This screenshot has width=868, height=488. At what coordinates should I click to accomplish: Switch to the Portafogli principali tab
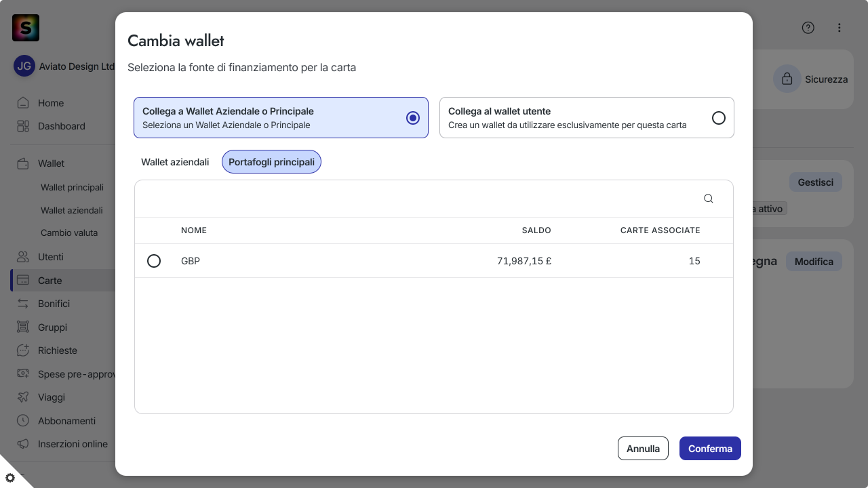point(271,162)
